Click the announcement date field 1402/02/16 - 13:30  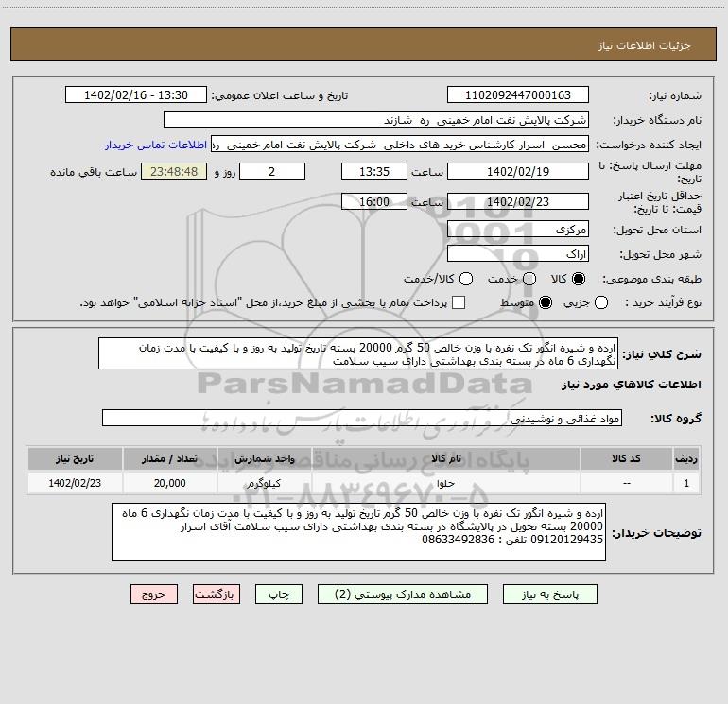click(x=136, y=95)
